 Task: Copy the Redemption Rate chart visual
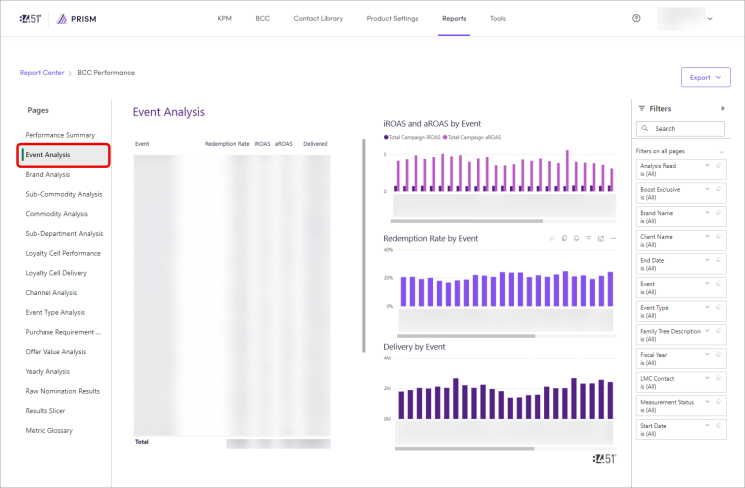point(565,238)
